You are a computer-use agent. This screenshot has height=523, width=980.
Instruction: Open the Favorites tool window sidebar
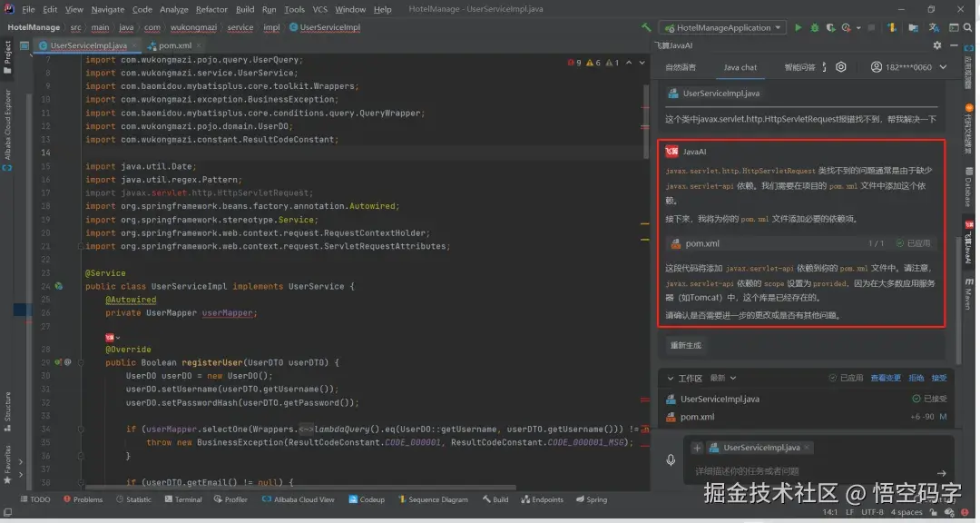pyautogui.click(x=7, y=465)
